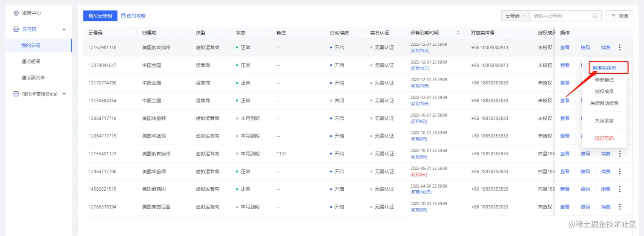Click 查看 for number 12064717706
Image resolution: width=644 pixels, height=236 pixels.
(x=565, y=172)
